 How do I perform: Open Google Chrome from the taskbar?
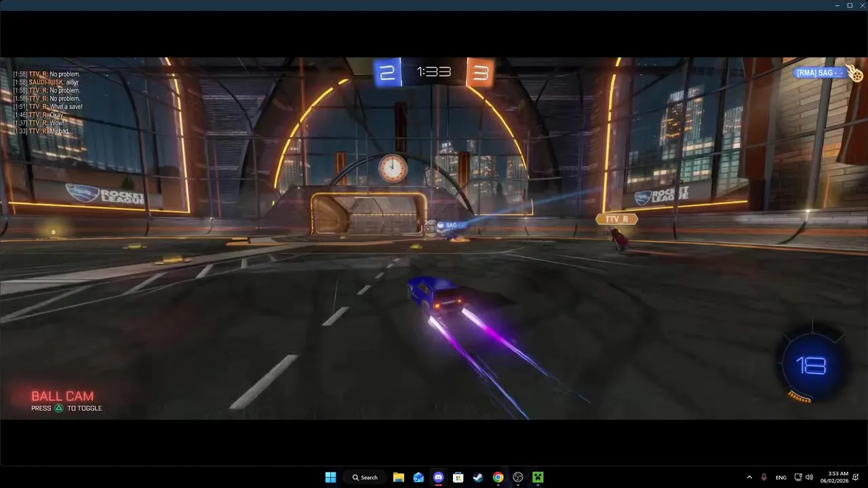tap(498, 477)
